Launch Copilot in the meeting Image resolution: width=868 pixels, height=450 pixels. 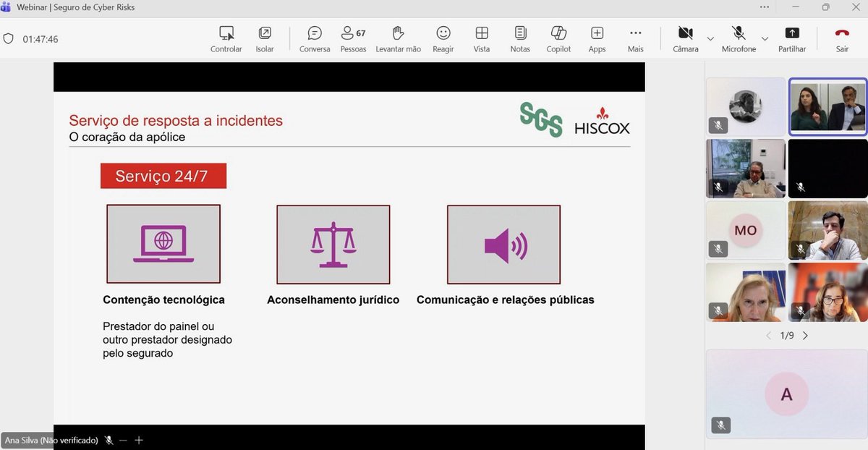(x=558, y=39)
